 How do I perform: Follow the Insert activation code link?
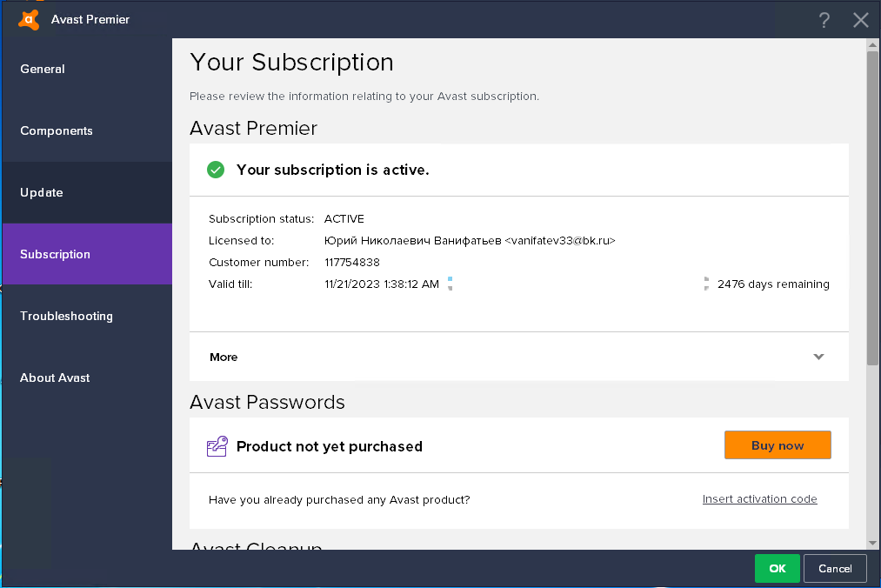(x=759, y=498)
